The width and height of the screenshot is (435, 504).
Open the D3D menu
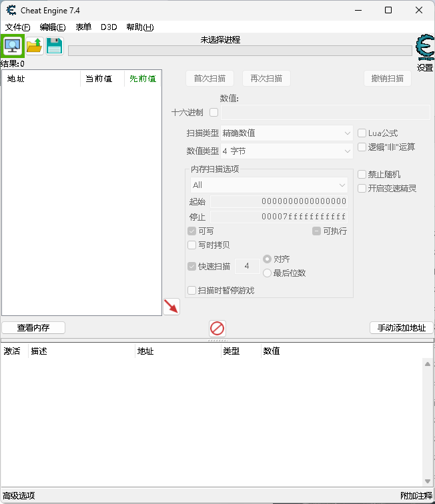(x=109, y=27)
